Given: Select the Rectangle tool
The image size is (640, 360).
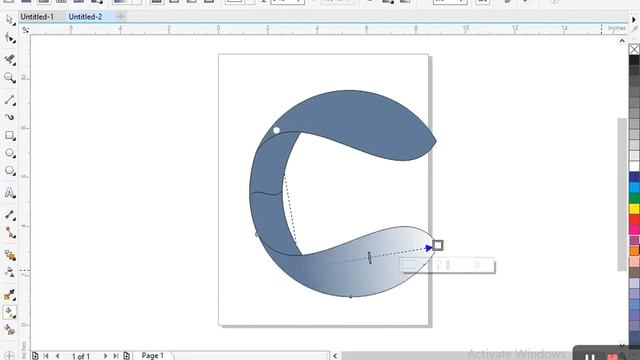Looking at the screenshot, I should 9,136.
